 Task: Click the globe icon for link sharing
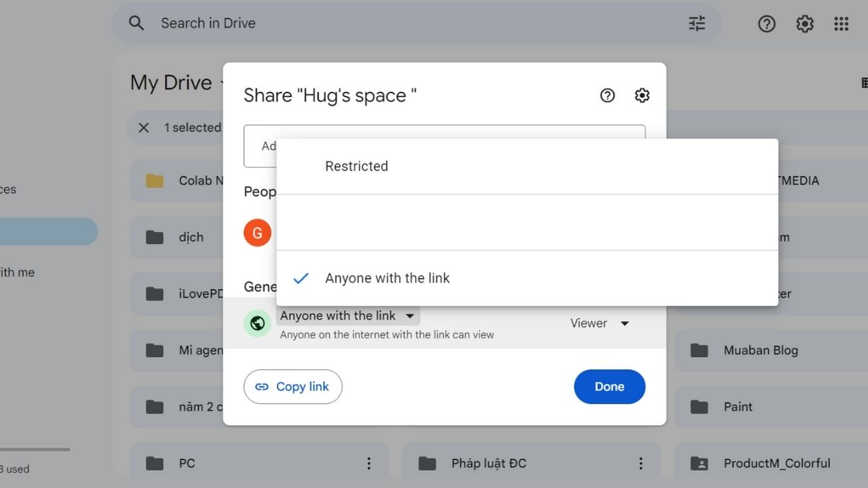(x=258, y=323)
